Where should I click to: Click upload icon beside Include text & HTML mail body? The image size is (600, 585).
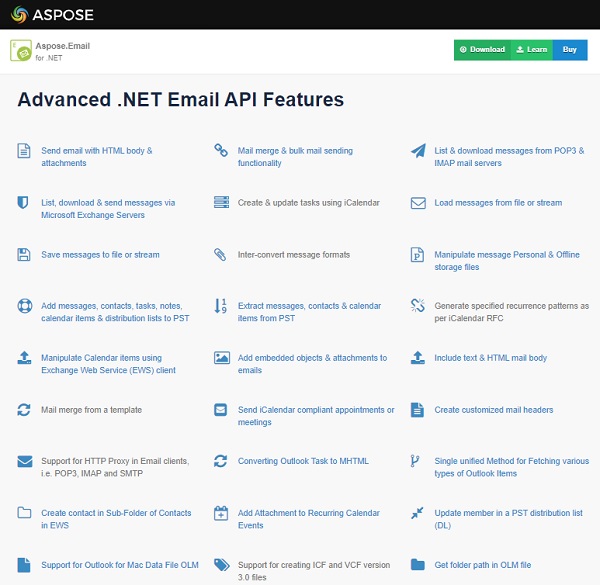[417, 357]
